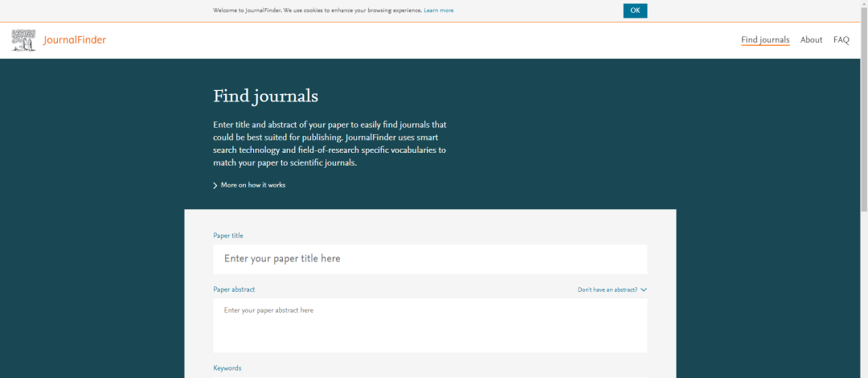Image resolution: width=868 pixels, height=378 pixels.
Task: Click the Find journals heading text
Action: point(266,97)
